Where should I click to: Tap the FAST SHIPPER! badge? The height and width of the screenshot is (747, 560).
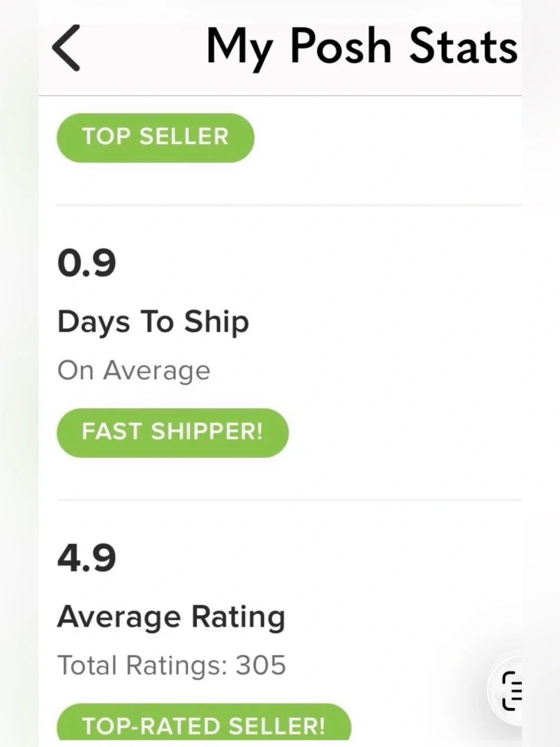(172, 433)
